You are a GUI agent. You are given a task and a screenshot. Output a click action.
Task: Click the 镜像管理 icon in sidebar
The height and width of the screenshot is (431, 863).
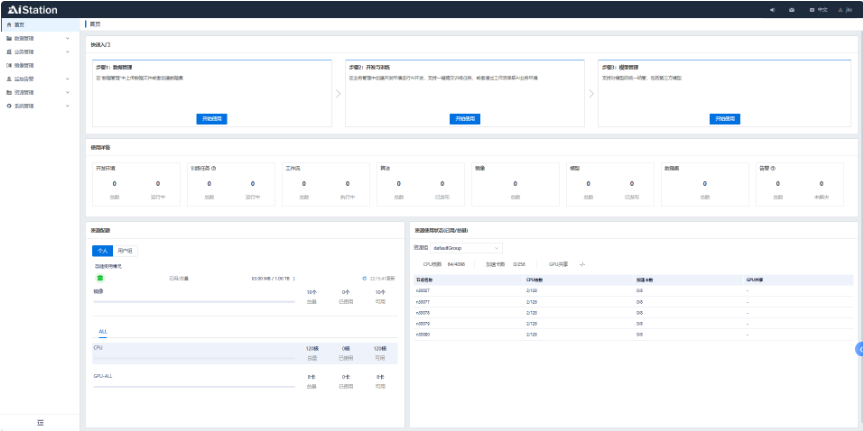click(x=9, y=64)
